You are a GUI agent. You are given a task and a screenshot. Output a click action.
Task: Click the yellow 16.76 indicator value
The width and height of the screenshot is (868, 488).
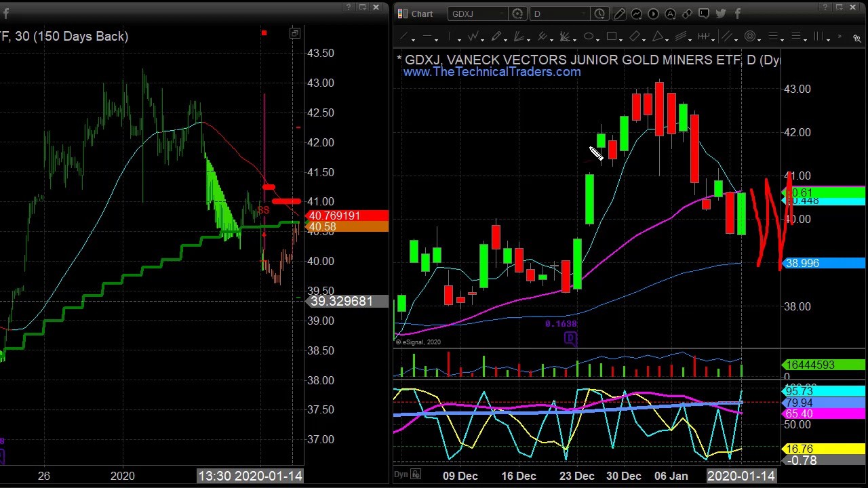824,449
